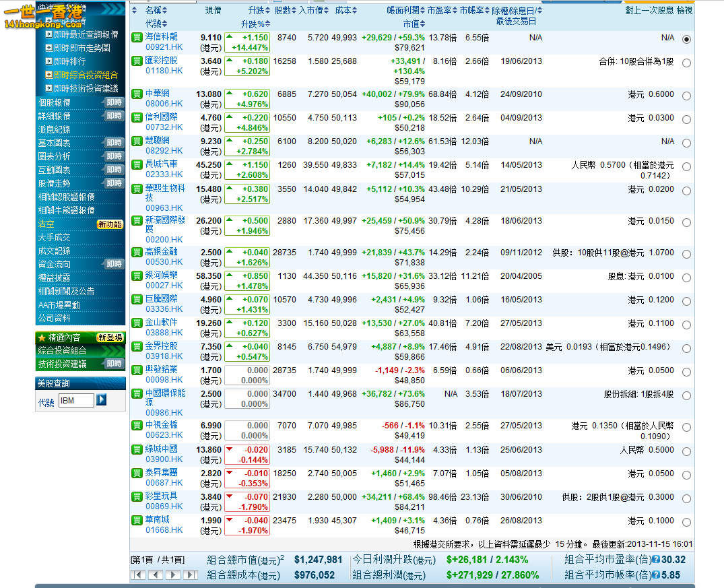The image size is (724, 588).
Task: Open stock name link 彩星玩具
Action: [161, 496]
